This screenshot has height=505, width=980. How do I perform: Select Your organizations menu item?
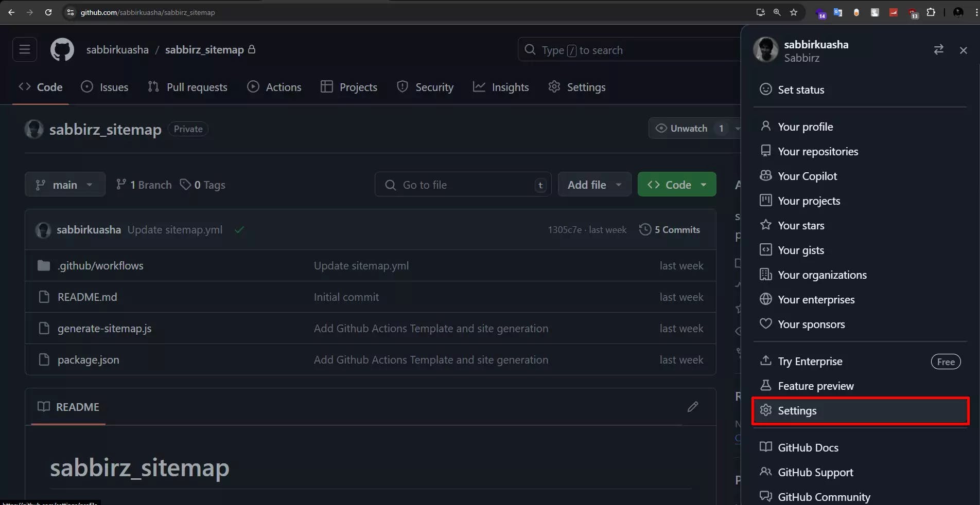point(860,275)
